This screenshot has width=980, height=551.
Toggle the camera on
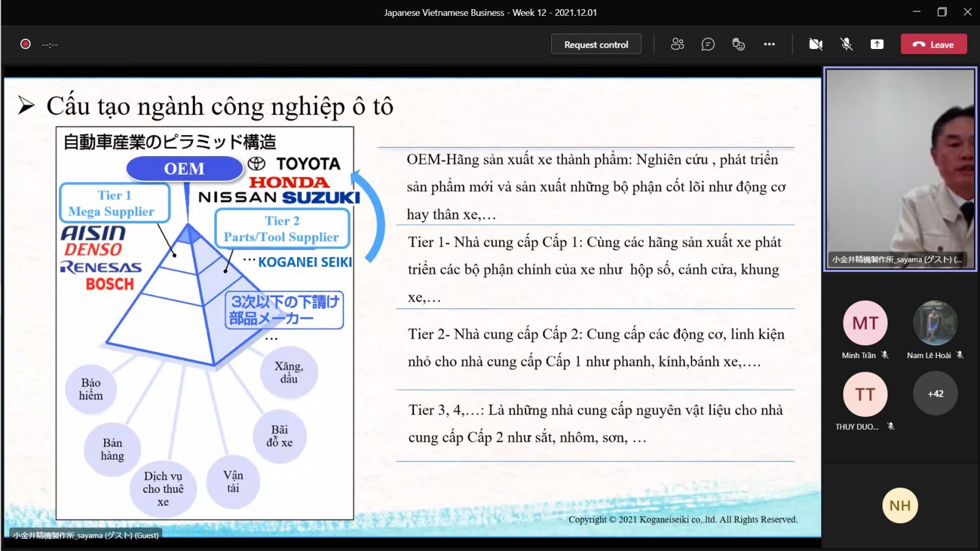(816, 44)
